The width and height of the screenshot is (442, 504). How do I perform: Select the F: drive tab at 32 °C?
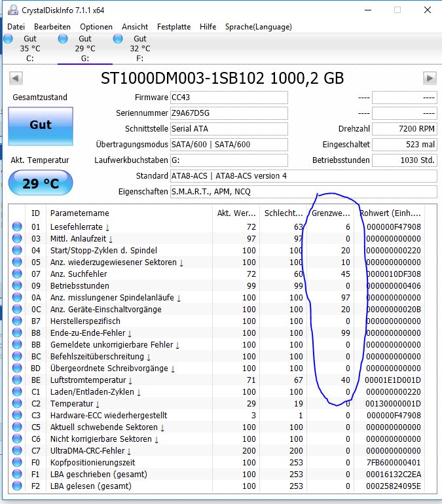pos(140,48)
